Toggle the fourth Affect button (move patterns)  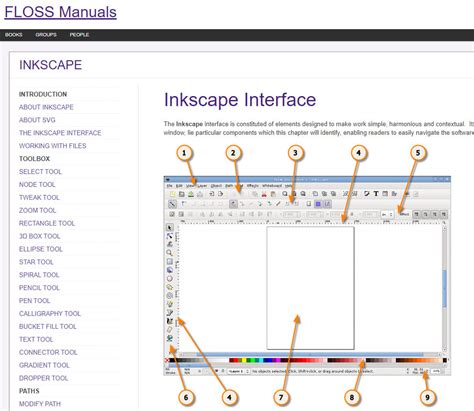pos(443,214)
